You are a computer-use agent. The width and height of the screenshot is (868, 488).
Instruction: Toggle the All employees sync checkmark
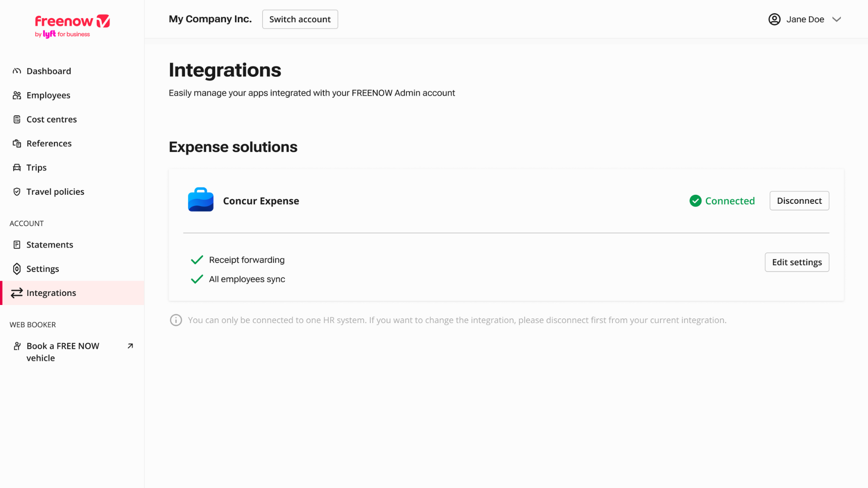(197, 279)
